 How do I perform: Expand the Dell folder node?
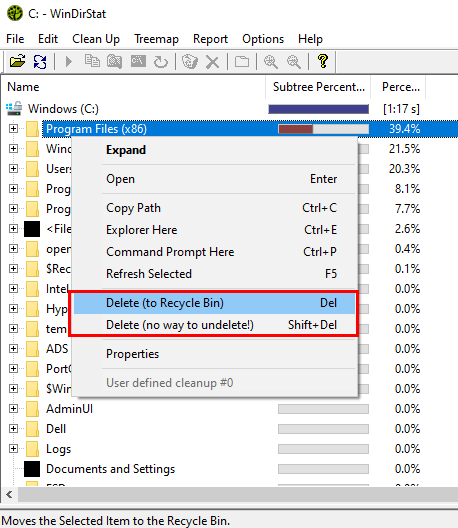(x=13, y=429)
